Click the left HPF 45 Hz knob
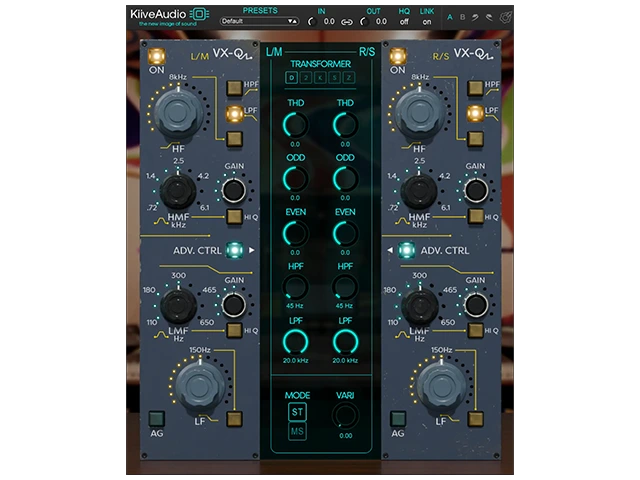Screen dimensions: 640x480 click(x=296, y=287)
